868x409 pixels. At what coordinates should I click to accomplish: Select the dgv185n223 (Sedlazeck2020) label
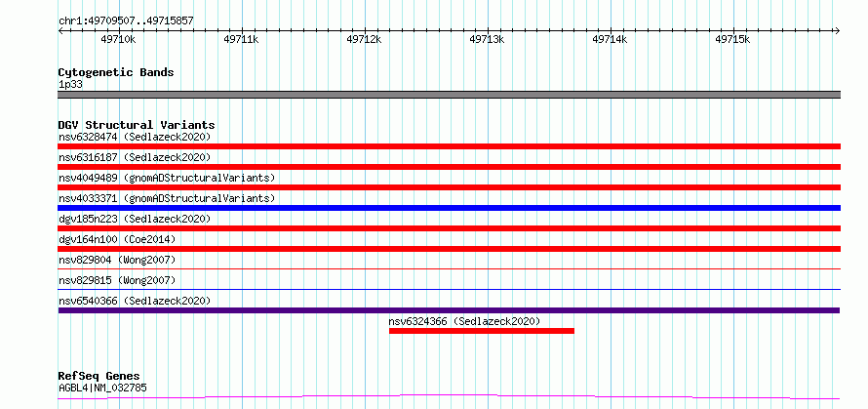pos(135,219)
